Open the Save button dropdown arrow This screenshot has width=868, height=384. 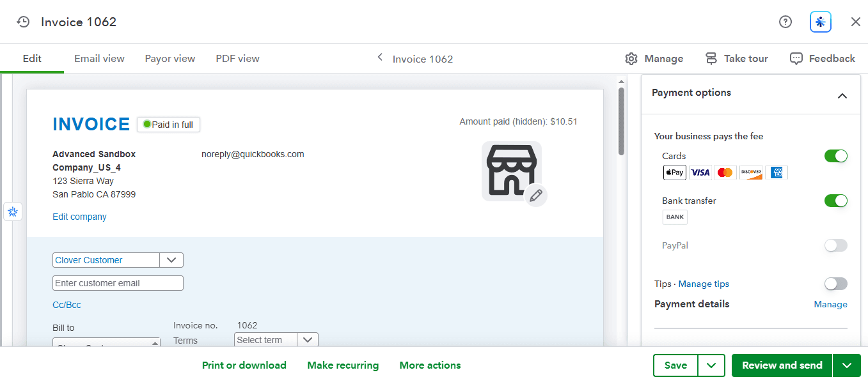coord(712,365)
